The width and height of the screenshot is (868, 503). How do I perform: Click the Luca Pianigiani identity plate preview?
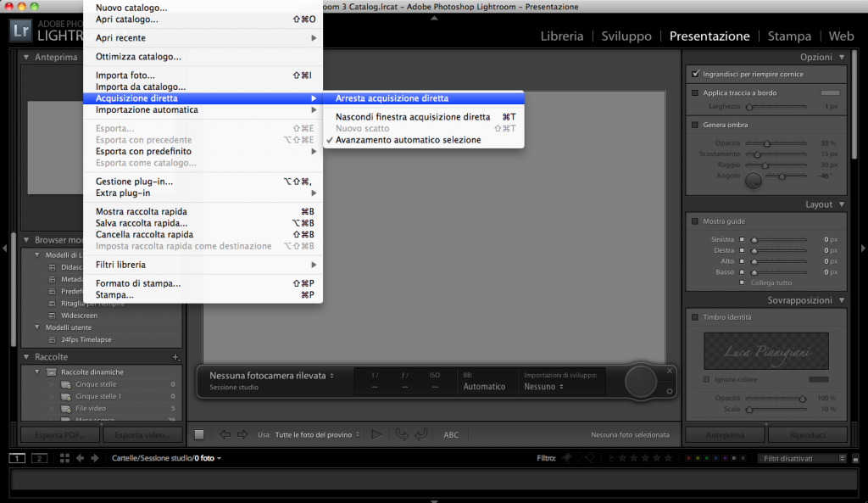(766, 350)
